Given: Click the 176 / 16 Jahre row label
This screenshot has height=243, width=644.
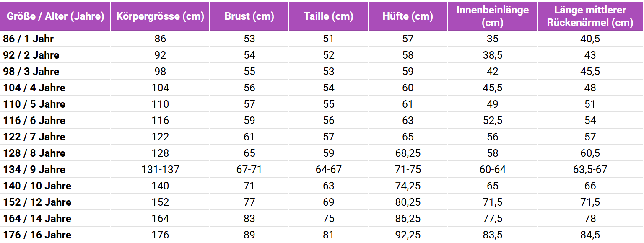Looking at the screenshot, I should coord(37,235).
